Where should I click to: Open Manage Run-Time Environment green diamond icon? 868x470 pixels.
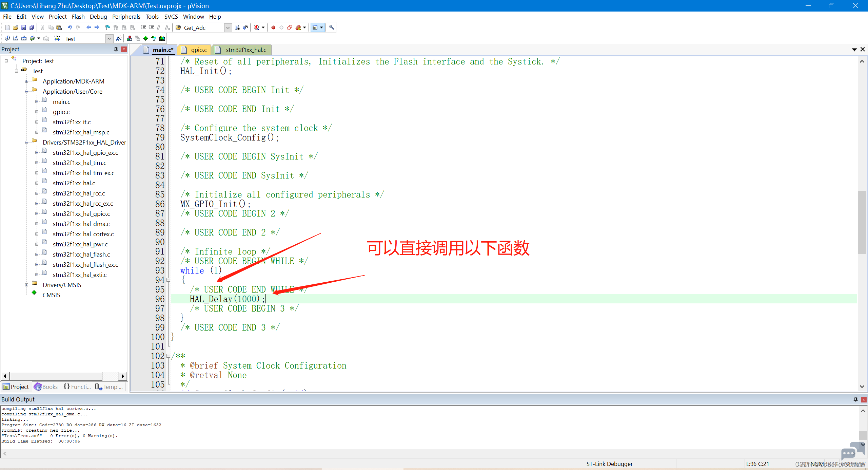click(x=146, y=38)
